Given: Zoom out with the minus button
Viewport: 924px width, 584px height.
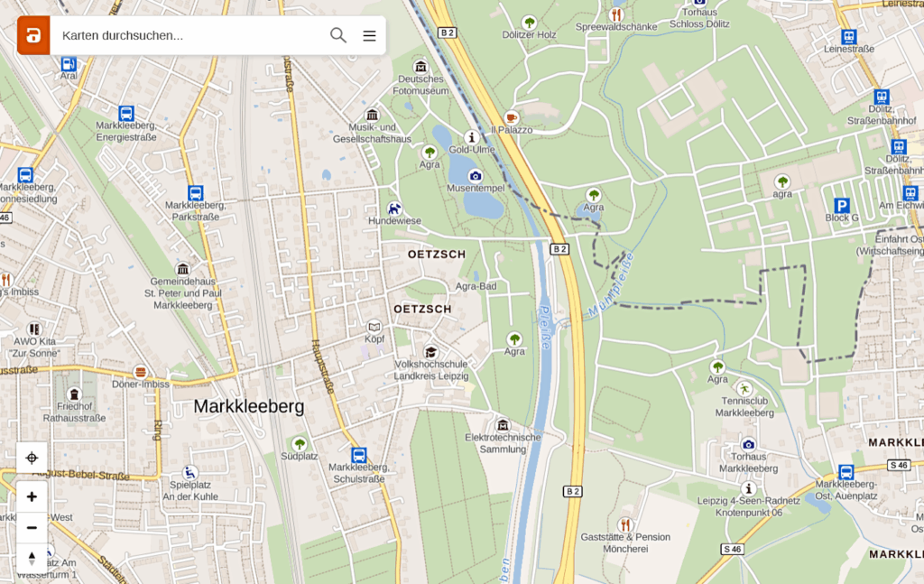Looking at the screenshot, I should point(32,527).
